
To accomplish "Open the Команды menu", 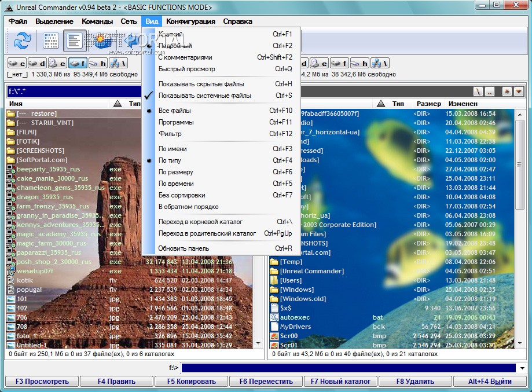I will (97, 21).
